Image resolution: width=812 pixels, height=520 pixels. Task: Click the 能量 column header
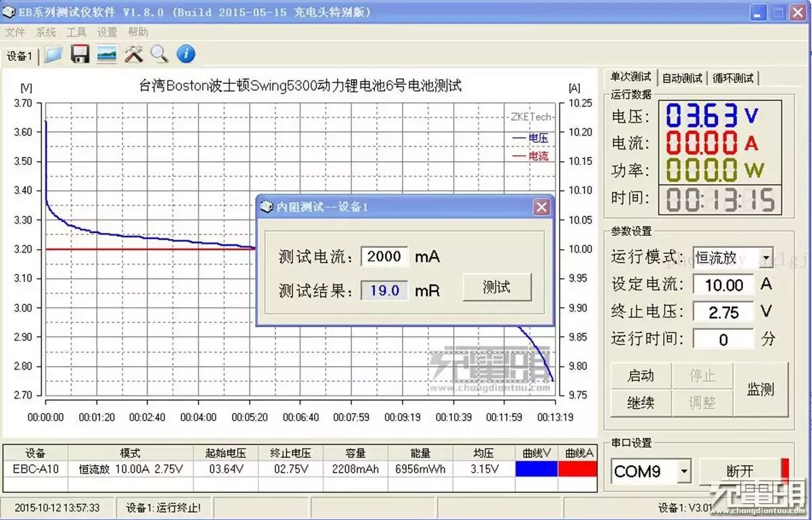(x=420, y=453)
